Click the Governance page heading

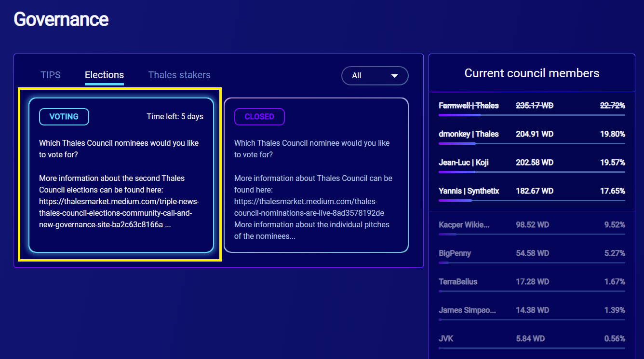click(x=61, y=19)
